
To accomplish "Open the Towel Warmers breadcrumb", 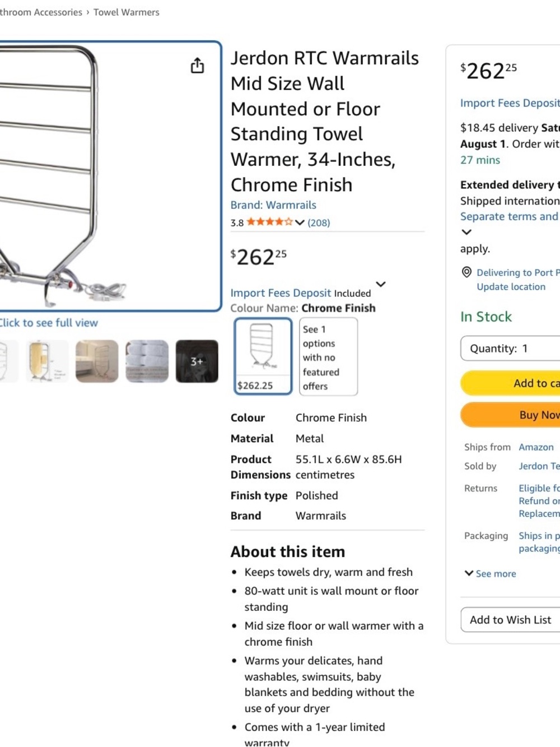I will click(x=127, y=12).
